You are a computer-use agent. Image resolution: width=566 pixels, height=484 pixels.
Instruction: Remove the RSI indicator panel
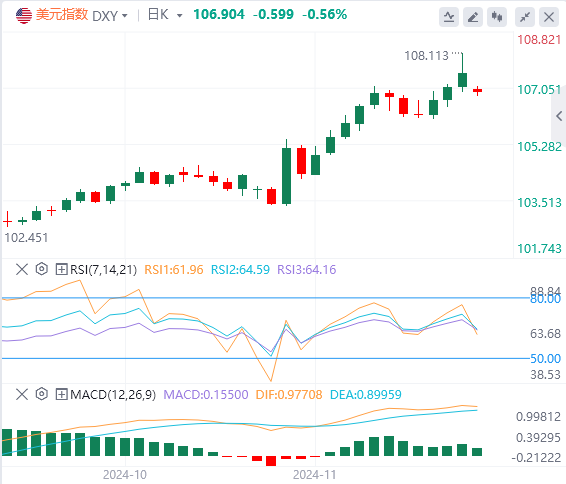coord(22,269)
